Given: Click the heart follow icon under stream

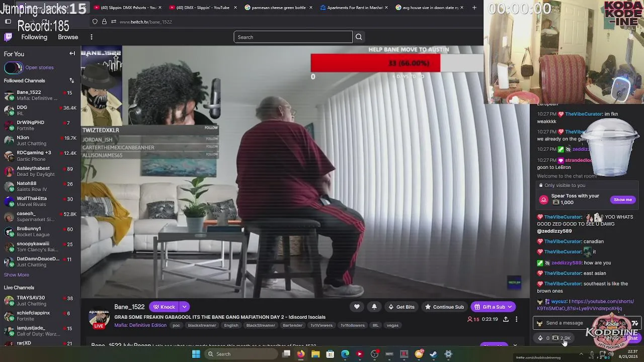Looking at the screenshot, I should click(x=357, y=307).
